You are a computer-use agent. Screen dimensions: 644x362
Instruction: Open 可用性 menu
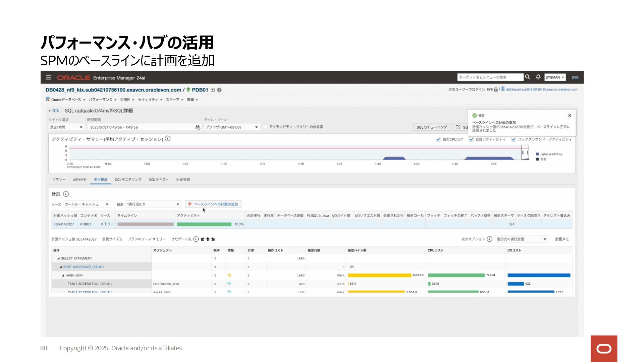(x=127, y=100)
